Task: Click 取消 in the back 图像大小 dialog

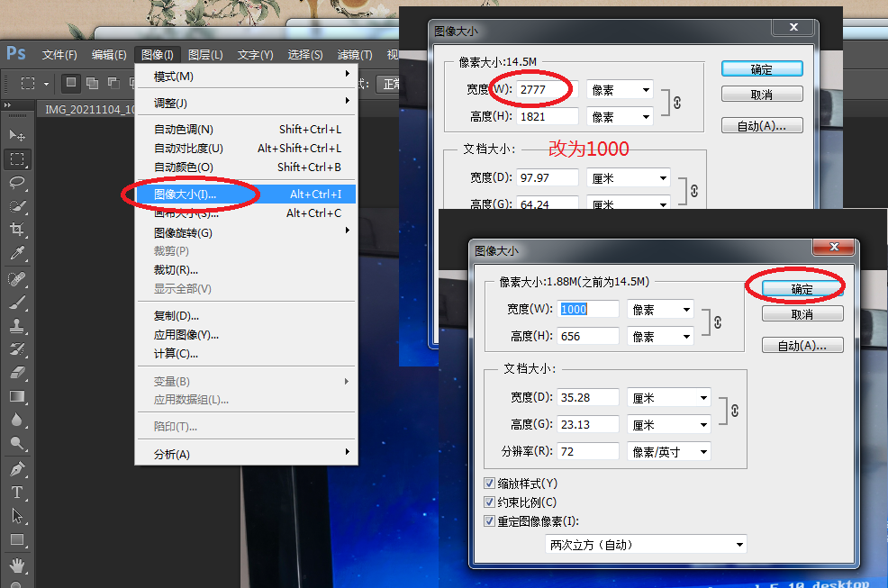Action: pos(762,94)
